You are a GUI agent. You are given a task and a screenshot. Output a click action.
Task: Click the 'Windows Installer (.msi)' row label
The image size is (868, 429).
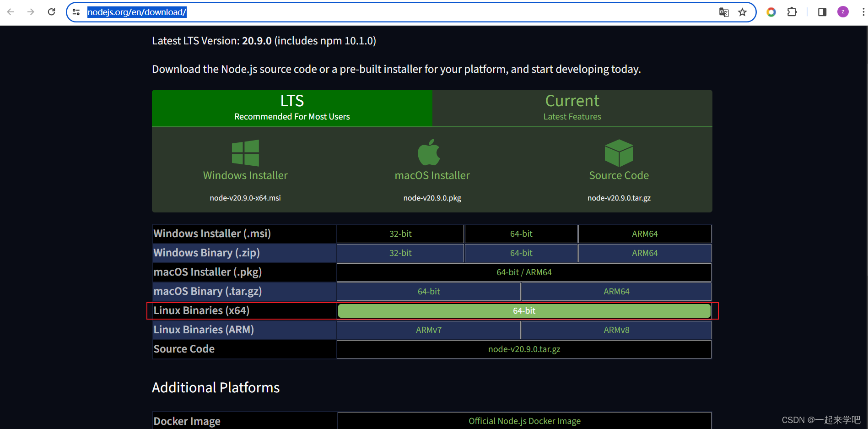coord(212,234)
